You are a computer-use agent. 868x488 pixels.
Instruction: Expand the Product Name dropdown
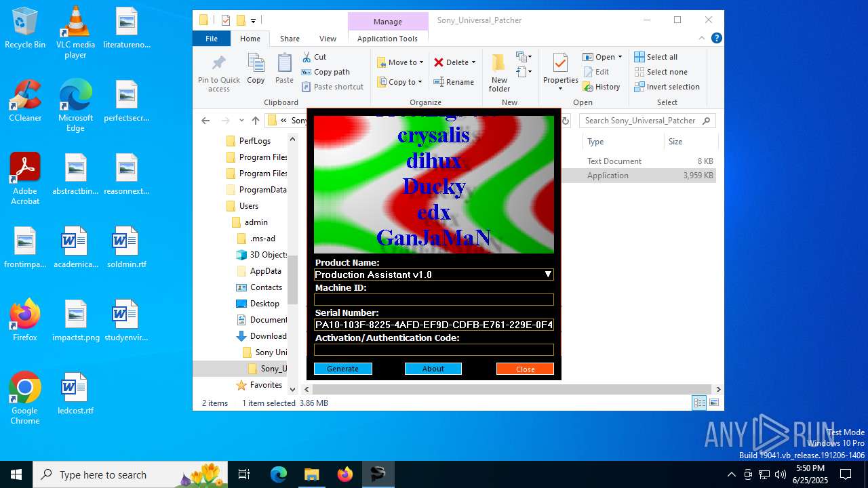pos(548,274)
